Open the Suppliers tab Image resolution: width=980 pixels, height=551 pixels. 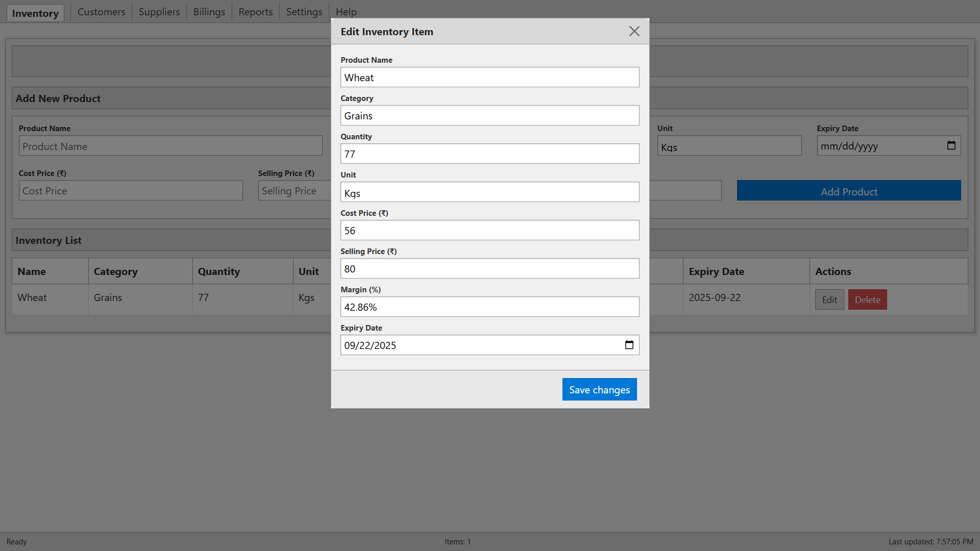[159, 12]
